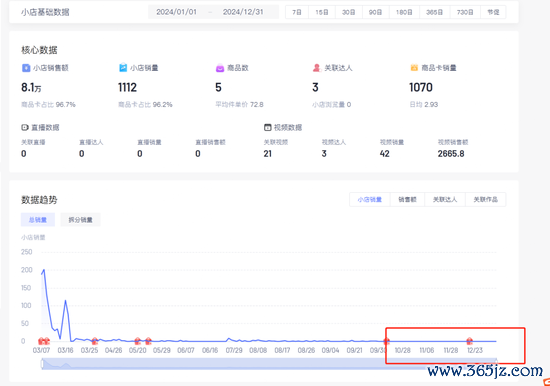The height and width of the screenshot is (386, 550).
Task: Click the 视频销量 value 42
Action: [384, 154]
